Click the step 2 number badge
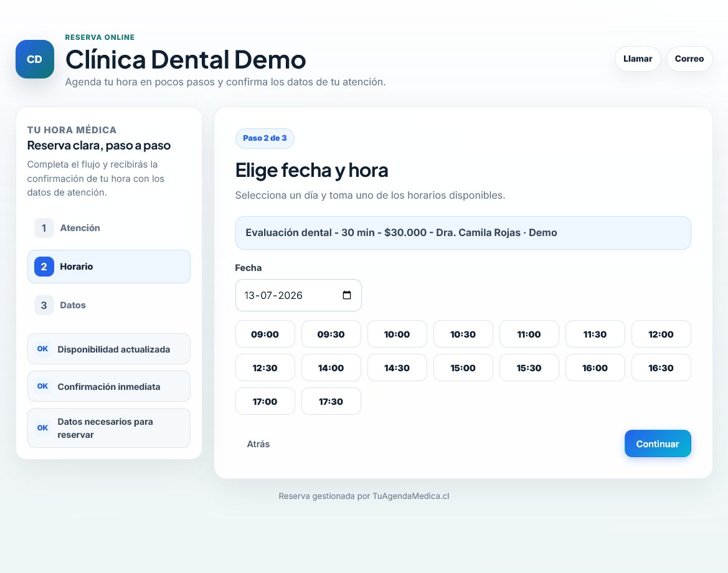 click(44, 267)
